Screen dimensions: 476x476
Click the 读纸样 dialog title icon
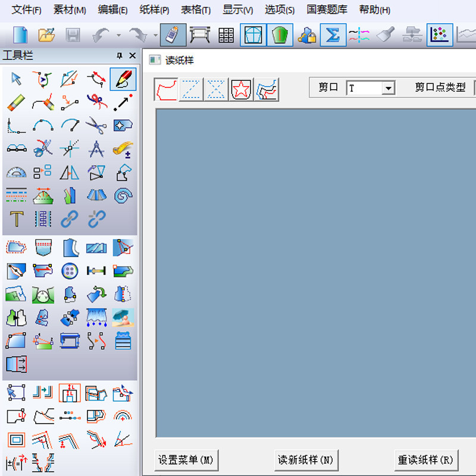[x=155, y=60]
